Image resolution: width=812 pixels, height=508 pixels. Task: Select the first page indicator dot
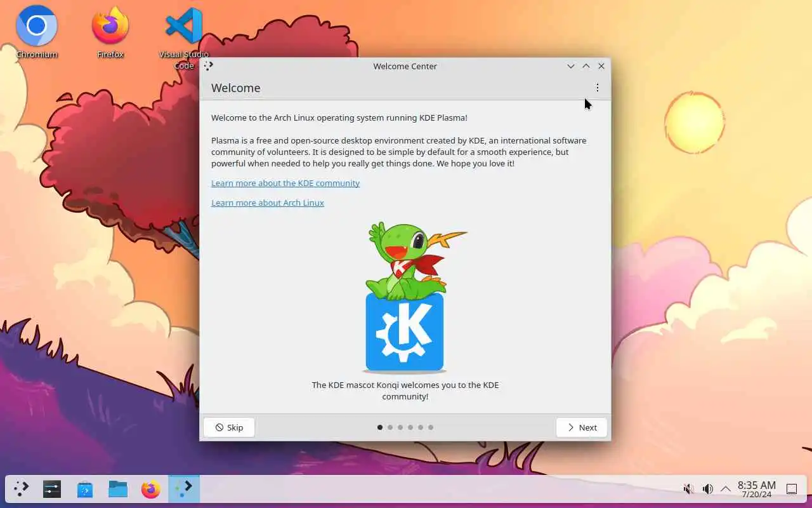[x=380, y=427]
